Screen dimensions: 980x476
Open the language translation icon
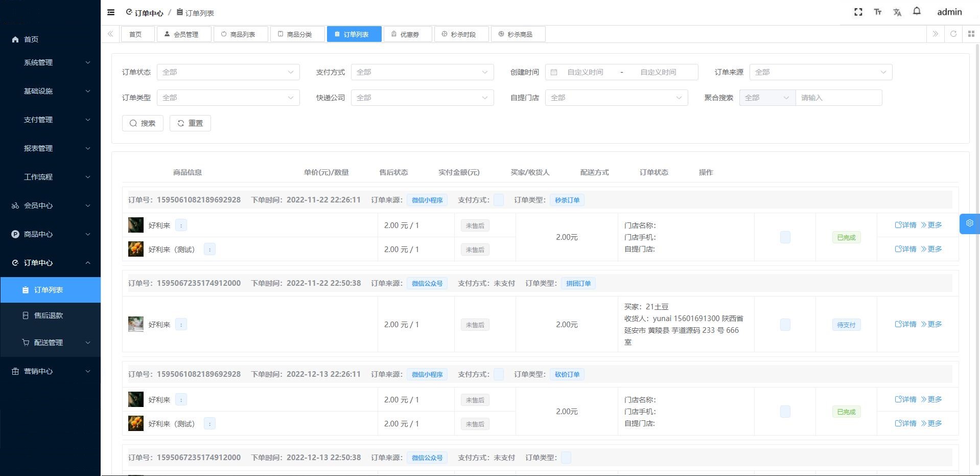pos(897,12)
